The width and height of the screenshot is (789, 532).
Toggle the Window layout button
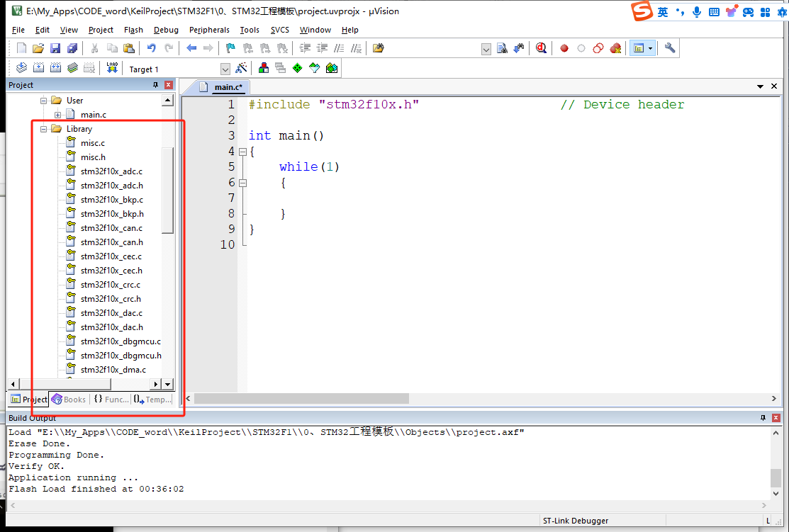click(x=639, y=48)
